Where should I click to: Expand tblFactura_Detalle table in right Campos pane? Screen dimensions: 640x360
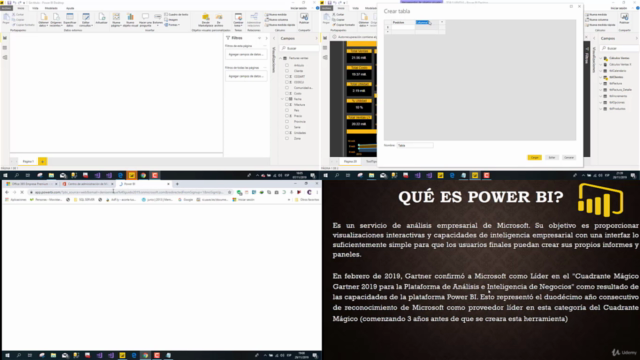601,90
